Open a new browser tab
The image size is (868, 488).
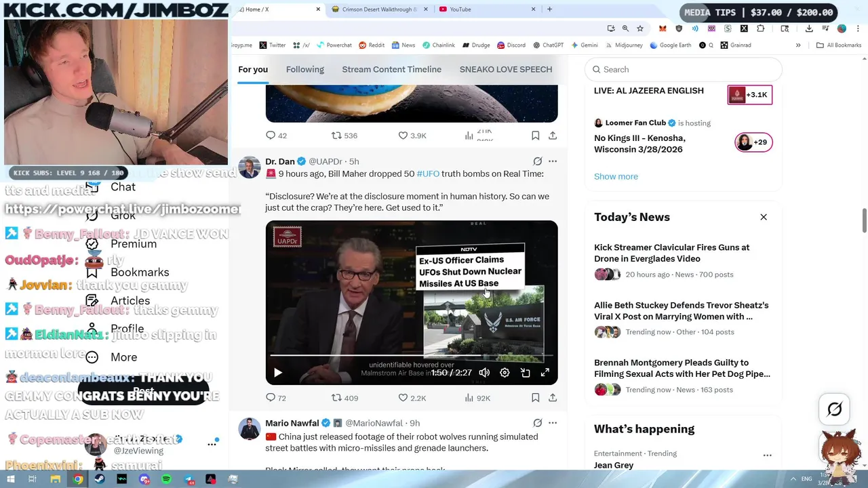(x=549, y=9)
